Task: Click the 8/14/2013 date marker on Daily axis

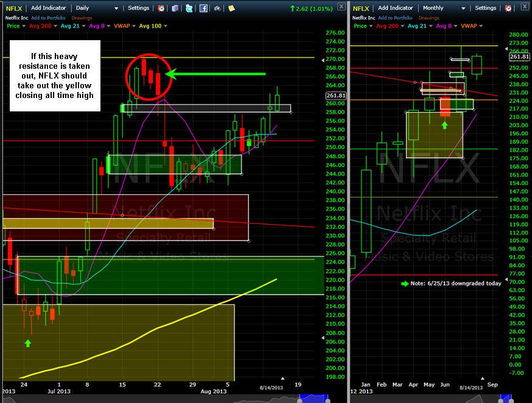Action: pos(271,388)
